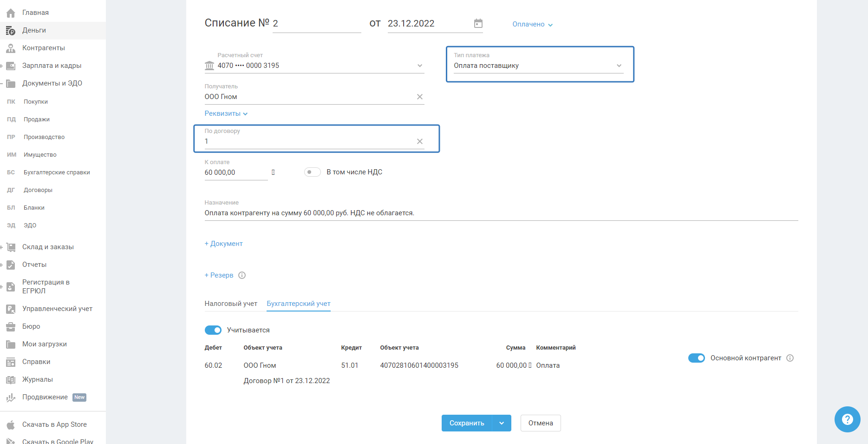Click info icon next to Резерв

pos(242,275)
